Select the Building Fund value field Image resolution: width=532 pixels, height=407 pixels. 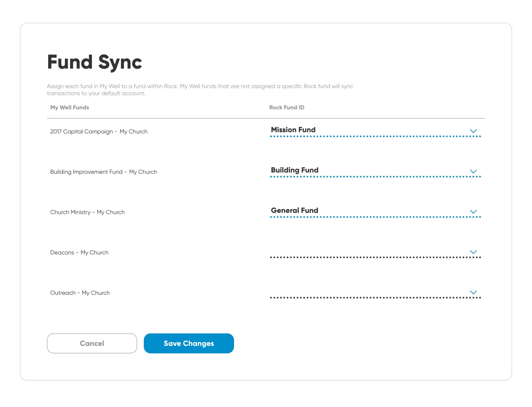(375, 171)
